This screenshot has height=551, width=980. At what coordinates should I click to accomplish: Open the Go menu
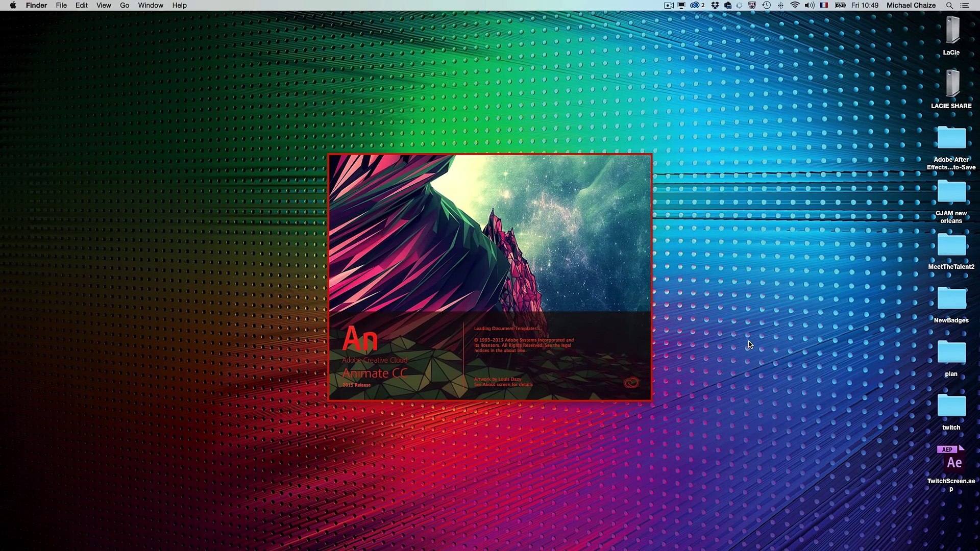pos(125,5)
